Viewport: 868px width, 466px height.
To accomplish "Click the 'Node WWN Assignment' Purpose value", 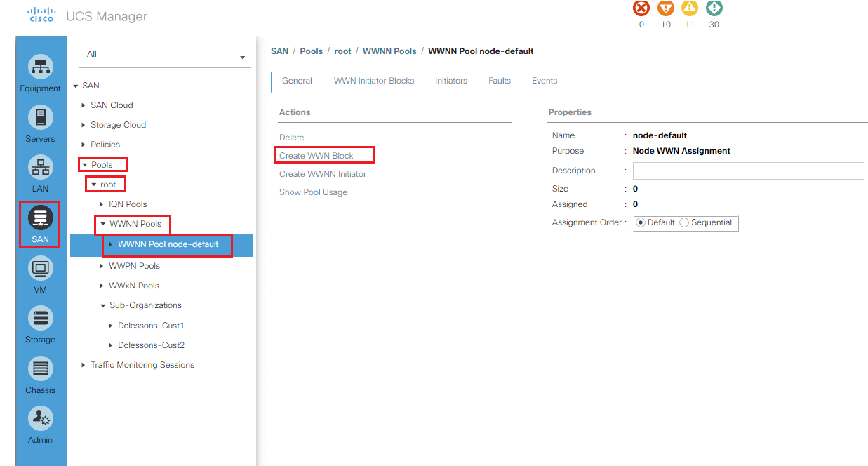I will tap(681, 151).
